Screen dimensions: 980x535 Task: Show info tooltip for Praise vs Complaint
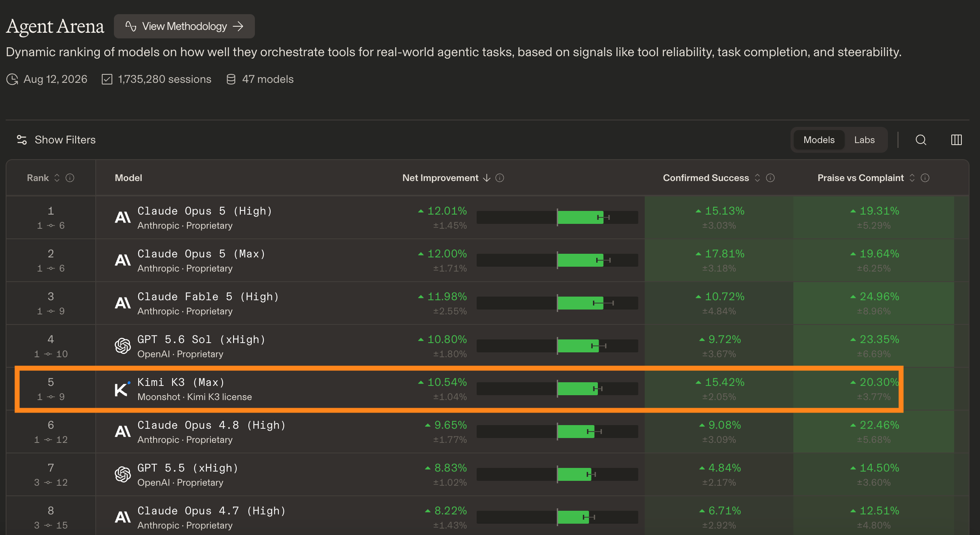[x=925, y=178]
